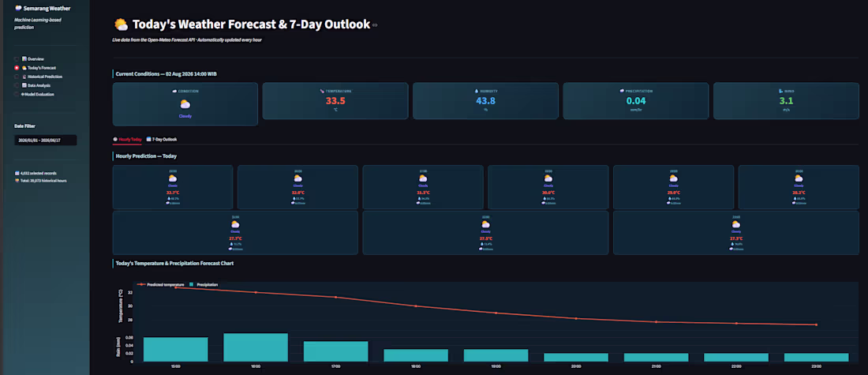Screen dimensions: 868x375
Task: Click the 'Temperature (°C)' axis title
Action: 121,306
